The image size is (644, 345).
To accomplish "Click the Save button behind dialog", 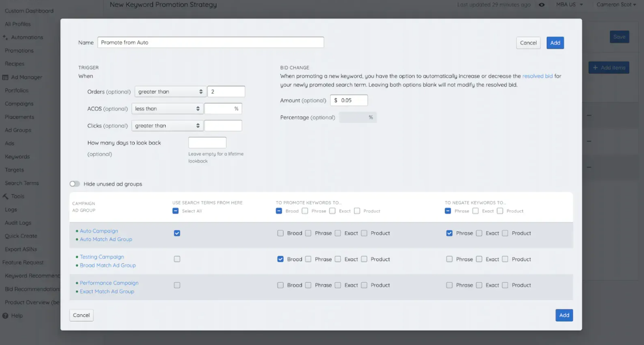I will click(x=619, y=37).
